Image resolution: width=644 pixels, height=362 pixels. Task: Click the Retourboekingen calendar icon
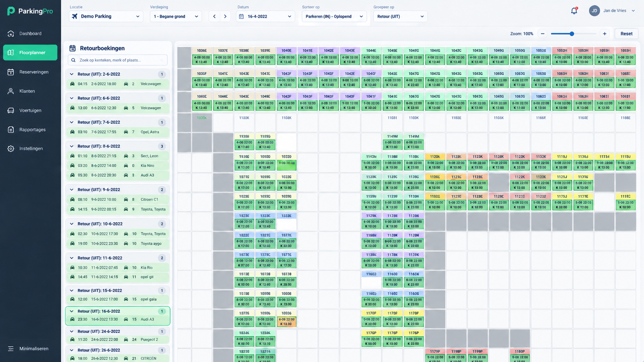72,48
